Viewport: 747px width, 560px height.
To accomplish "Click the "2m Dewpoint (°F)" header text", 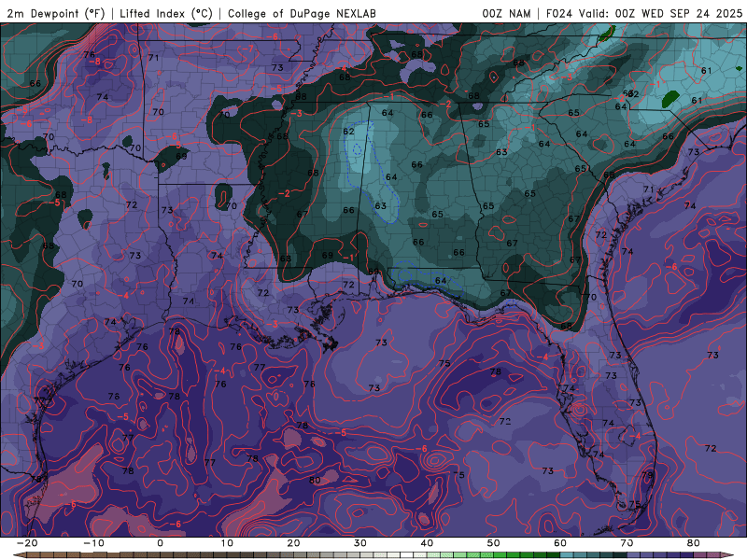I will pos(56,13).
